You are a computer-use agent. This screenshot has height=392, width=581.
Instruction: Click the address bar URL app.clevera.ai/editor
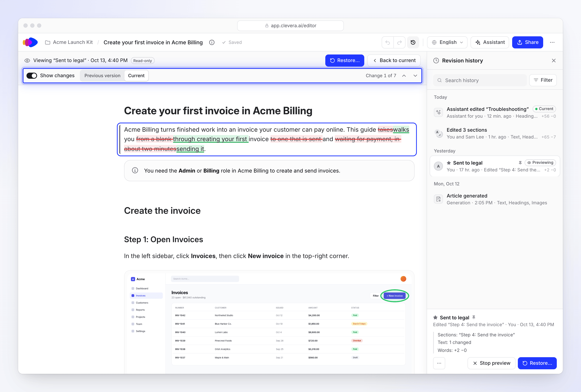coord(290,26)
